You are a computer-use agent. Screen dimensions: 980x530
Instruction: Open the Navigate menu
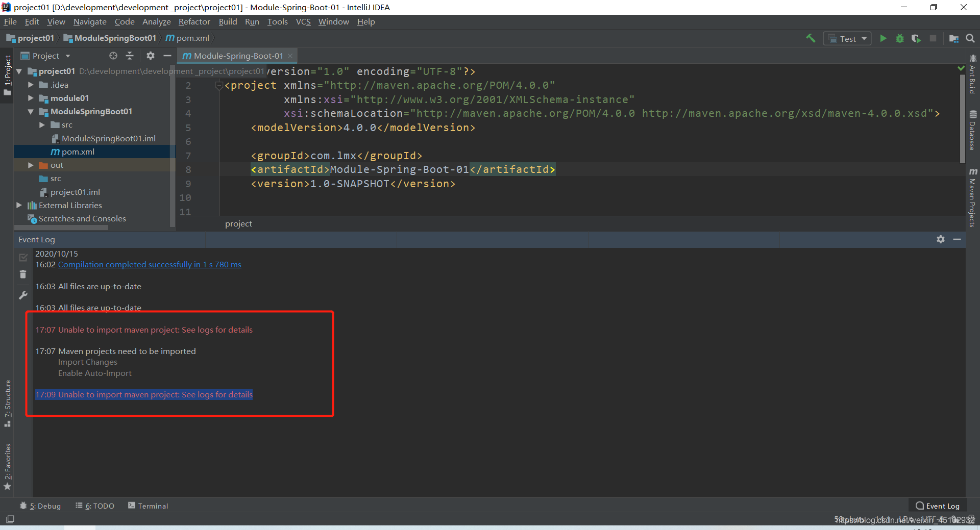click(x=90, y=22)
